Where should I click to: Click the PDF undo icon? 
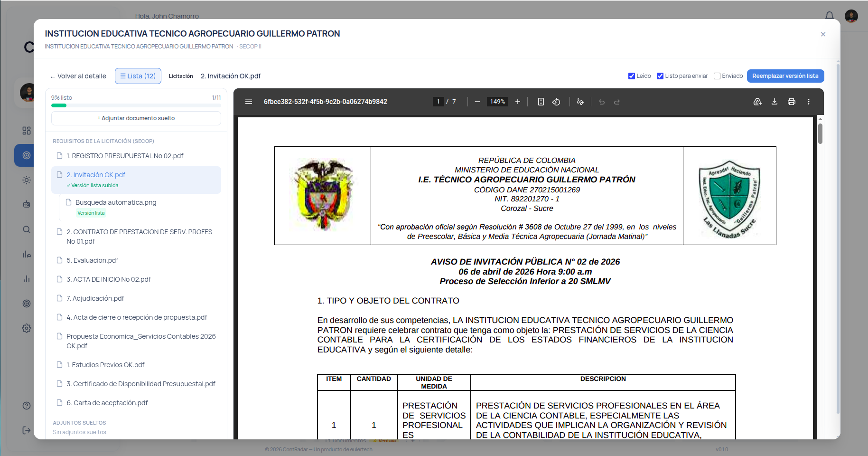[x=602, y=102]
